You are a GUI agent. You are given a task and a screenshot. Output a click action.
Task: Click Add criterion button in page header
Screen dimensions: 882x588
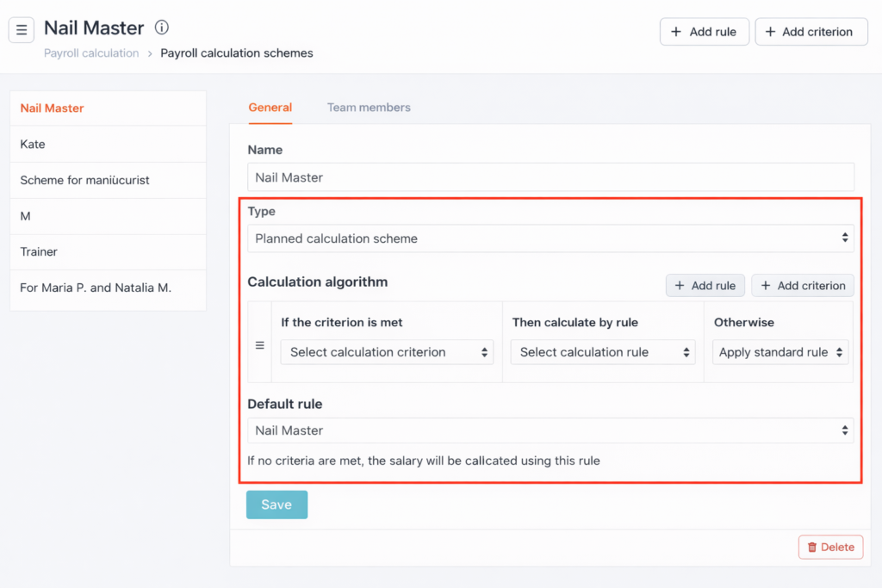point(811,32)
